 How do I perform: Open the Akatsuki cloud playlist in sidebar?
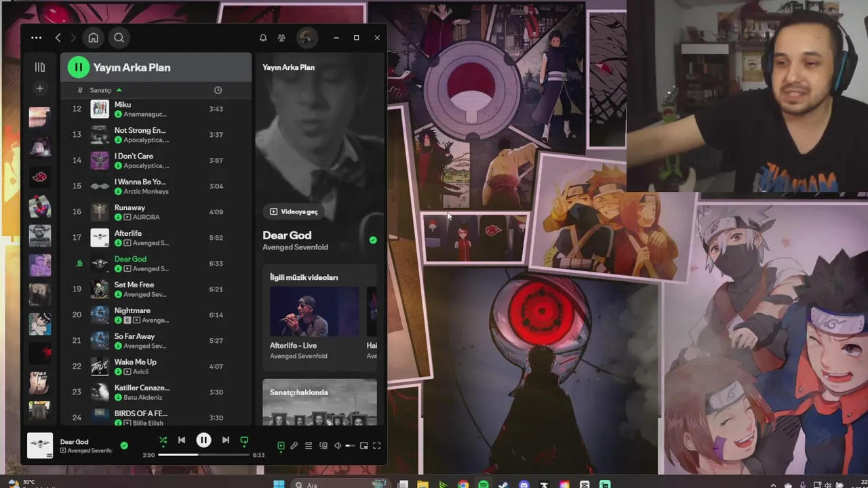tap(40, 178)
